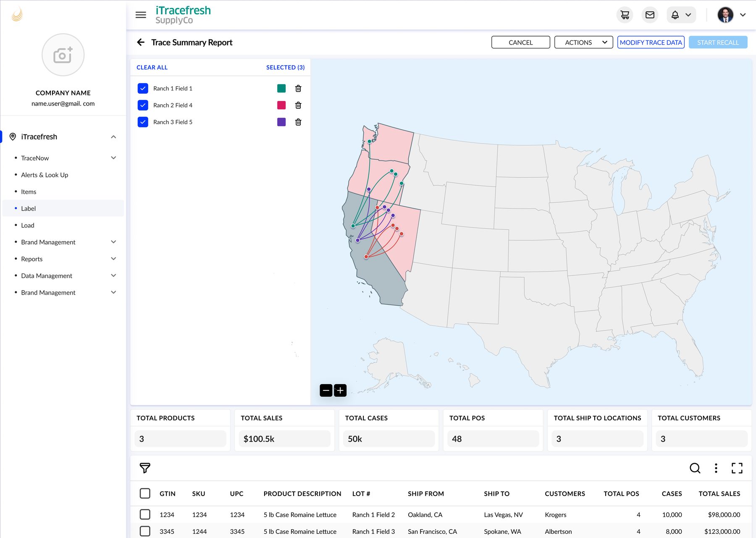
Task: Expand the first Brand Management chevron
Action: click(113, 242)
